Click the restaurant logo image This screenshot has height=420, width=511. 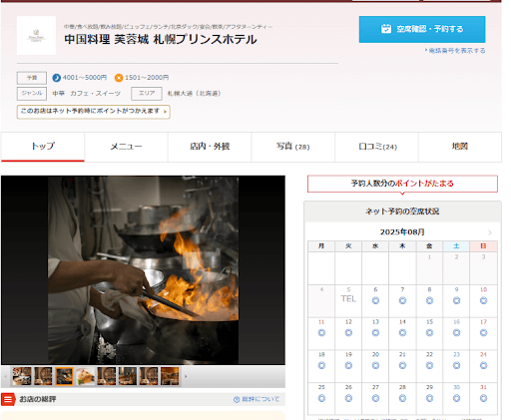coord(36,35)
